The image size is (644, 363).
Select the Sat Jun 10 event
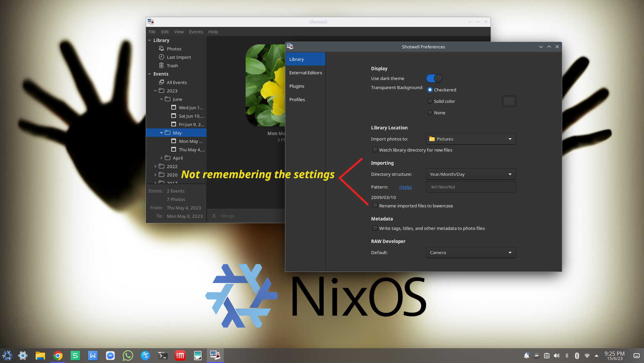click(176, 116)
